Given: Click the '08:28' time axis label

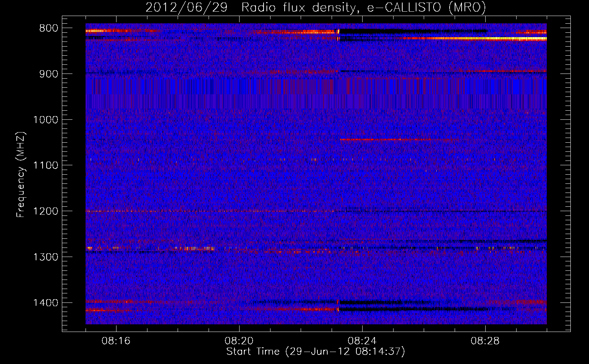Looking at the screenshot, I should tap(485, 341).
